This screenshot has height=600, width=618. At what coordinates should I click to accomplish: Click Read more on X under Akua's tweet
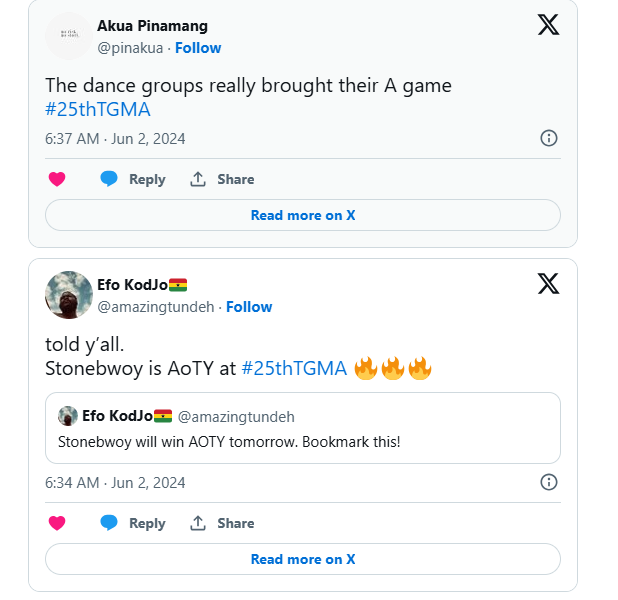tap(303, 215)
